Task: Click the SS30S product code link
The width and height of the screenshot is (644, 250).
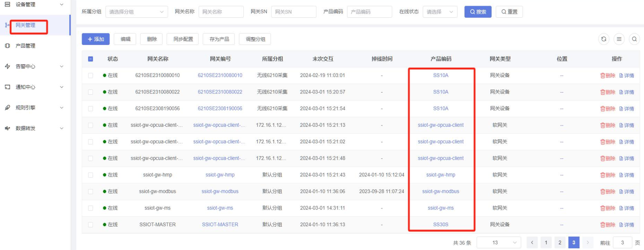Action: pyautogui.click(x=440, y=224)
